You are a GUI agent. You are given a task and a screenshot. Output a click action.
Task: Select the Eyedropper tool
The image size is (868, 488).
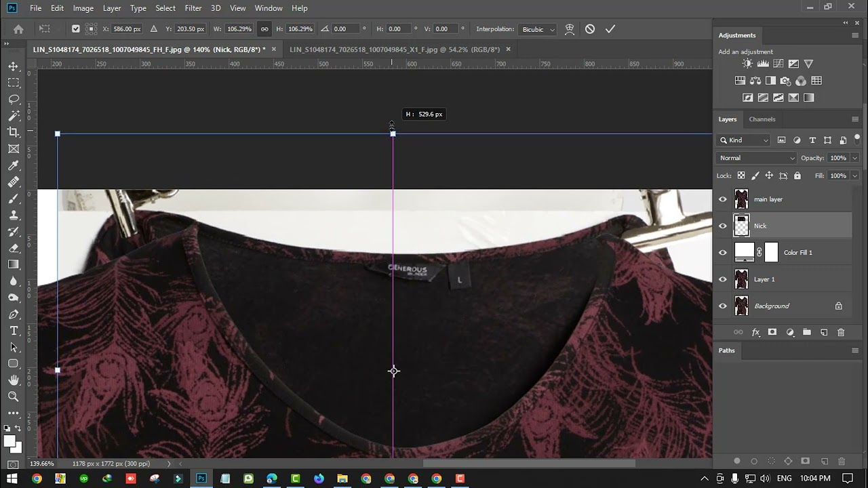[14, 166]
